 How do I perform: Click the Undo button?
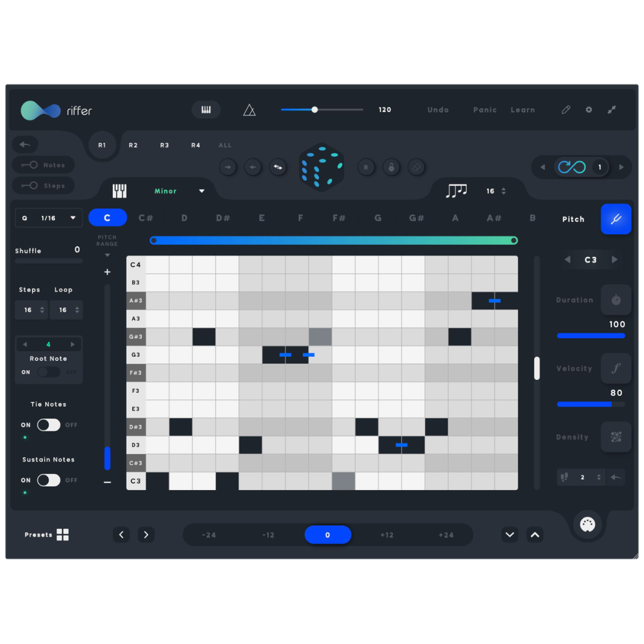pos(438,110)
